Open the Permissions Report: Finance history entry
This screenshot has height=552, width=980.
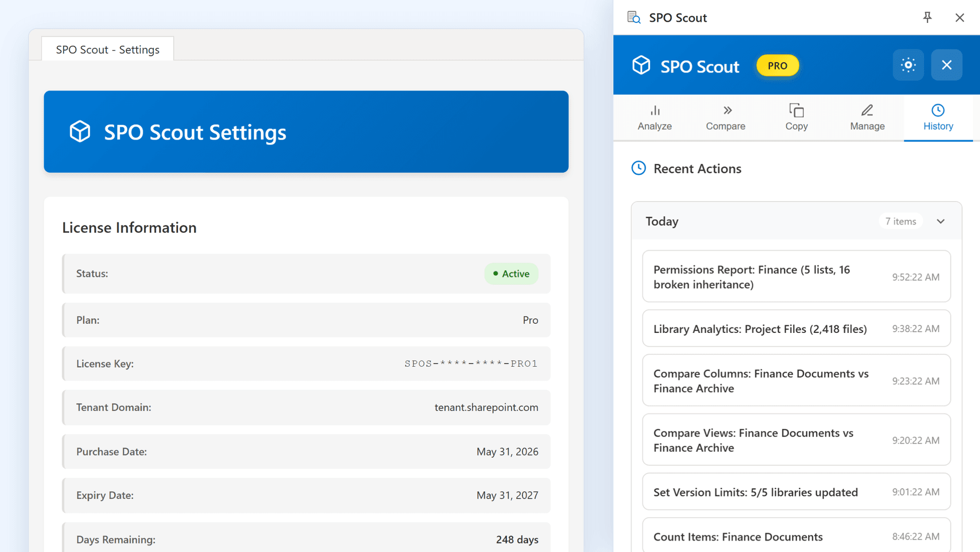[x=797, y=276]
